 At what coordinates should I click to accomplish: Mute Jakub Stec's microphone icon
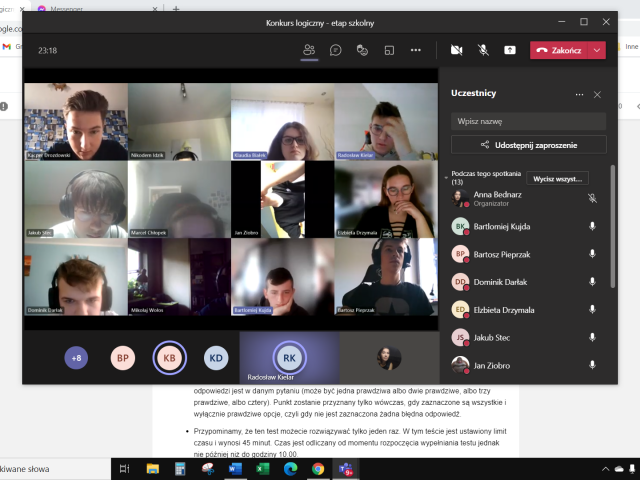(x=592, y=337)
